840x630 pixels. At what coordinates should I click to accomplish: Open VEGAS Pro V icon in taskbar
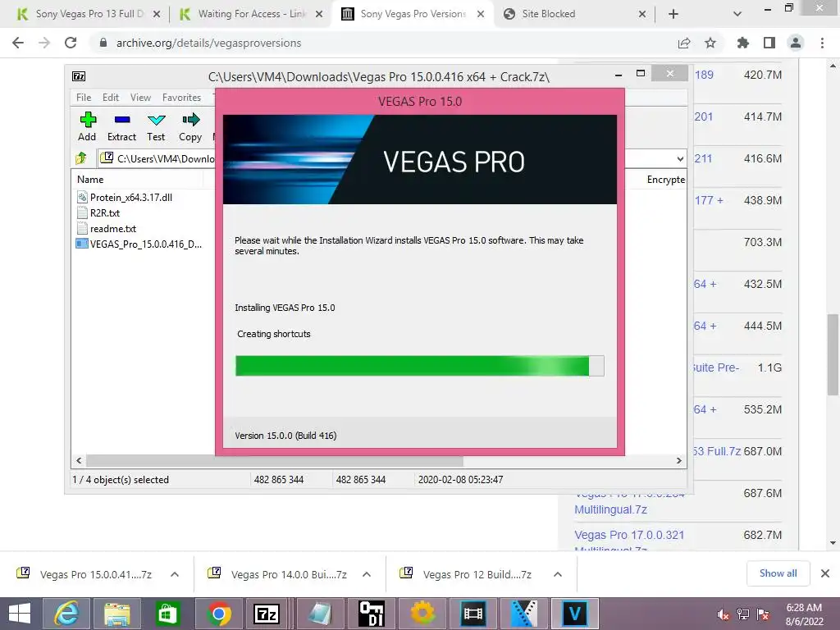coord(574,614)
